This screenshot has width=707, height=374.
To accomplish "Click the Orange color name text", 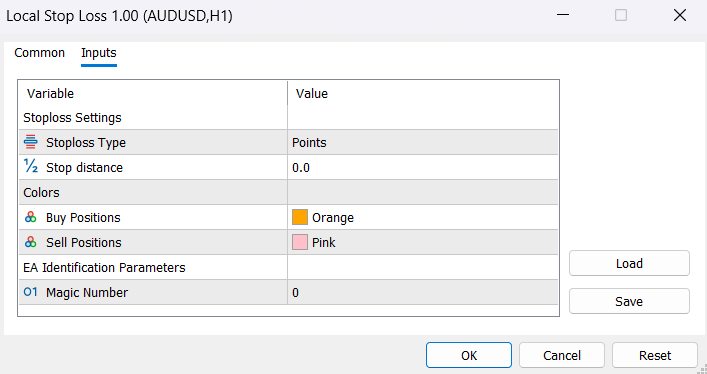I will pyautogui.click(x=333, y=217).
